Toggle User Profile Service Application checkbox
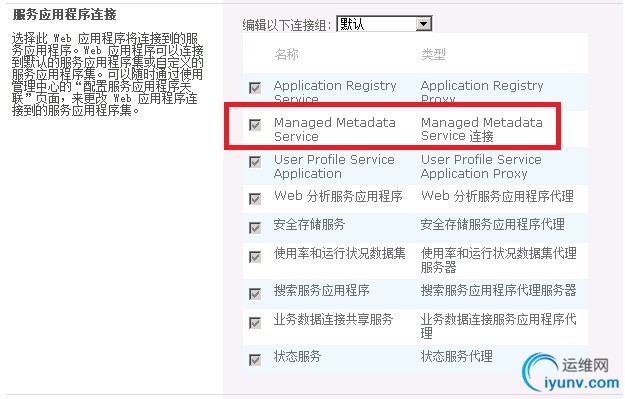 click(x=255, y=162)
